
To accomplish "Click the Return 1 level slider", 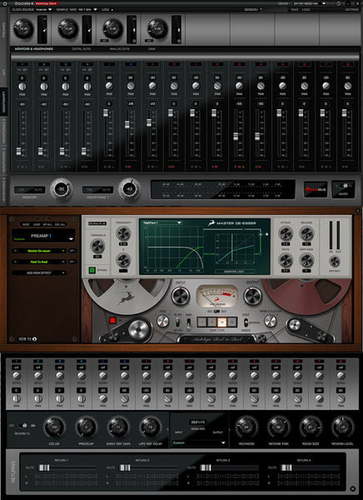I will pyautogui.click(x=44, y=468).
